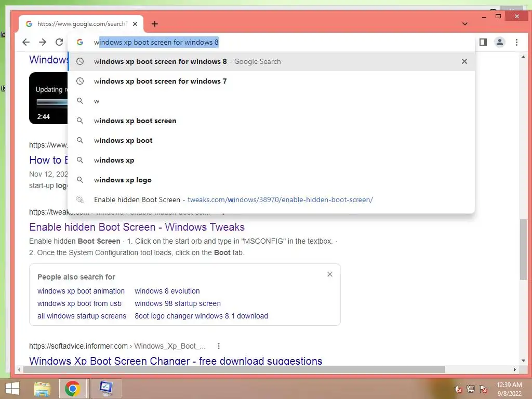
Task: Click the Google icon in address bar
Action: (x=80, y=42)
